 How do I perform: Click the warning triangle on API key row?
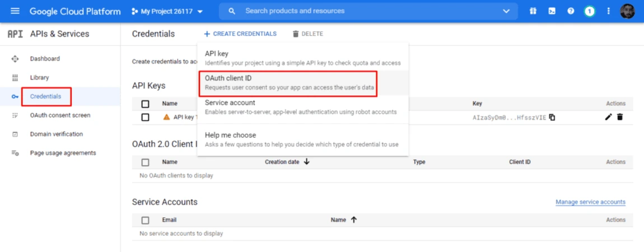pyautogui.click(x=166, y=117)
